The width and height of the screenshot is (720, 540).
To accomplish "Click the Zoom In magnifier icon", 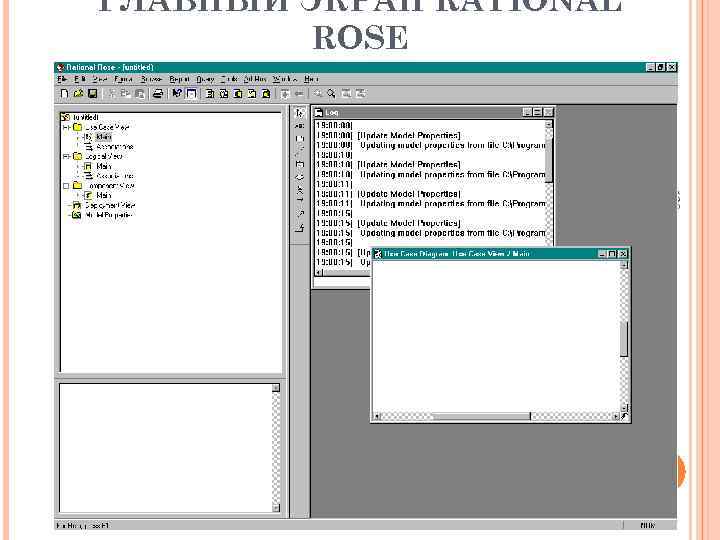I will (318, 94).
